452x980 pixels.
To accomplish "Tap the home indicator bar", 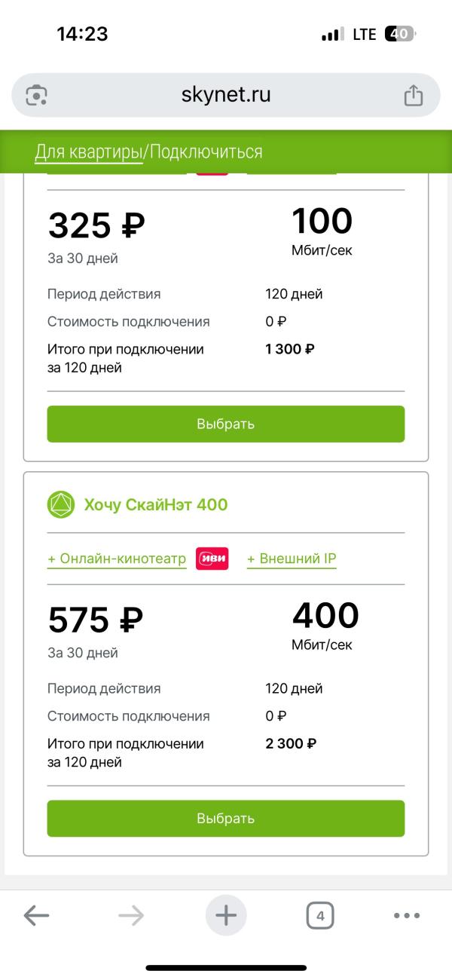I will (x=226, y=967).
